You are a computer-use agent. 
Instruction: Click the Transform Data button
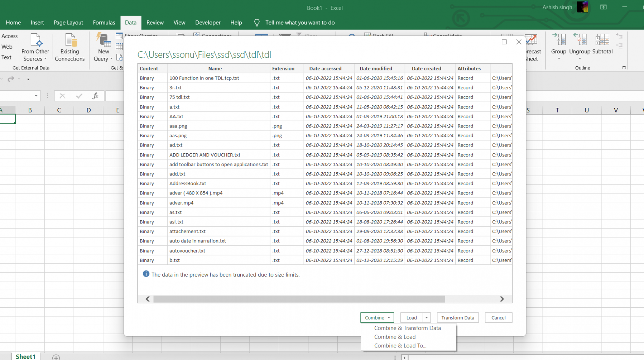458,318
